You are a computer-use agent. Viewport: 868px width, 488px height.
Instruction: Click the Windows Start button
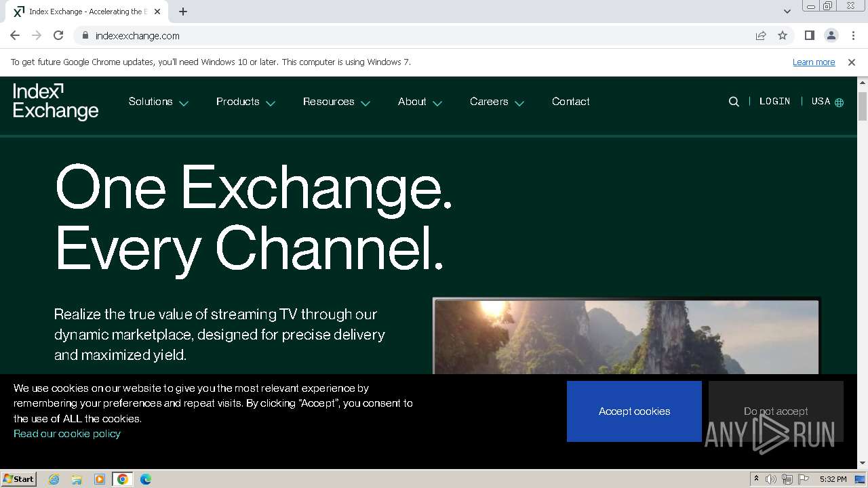tap(18, 479)
